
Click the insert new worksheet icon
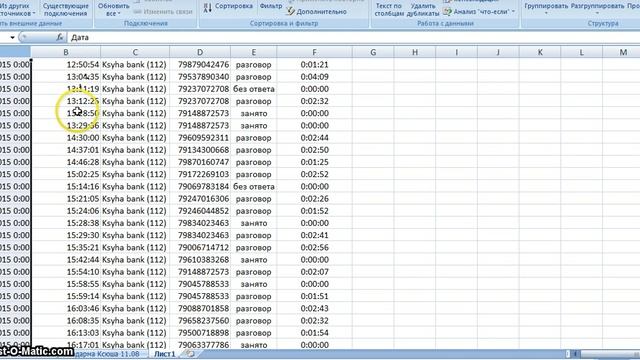[x=189, y=354]
